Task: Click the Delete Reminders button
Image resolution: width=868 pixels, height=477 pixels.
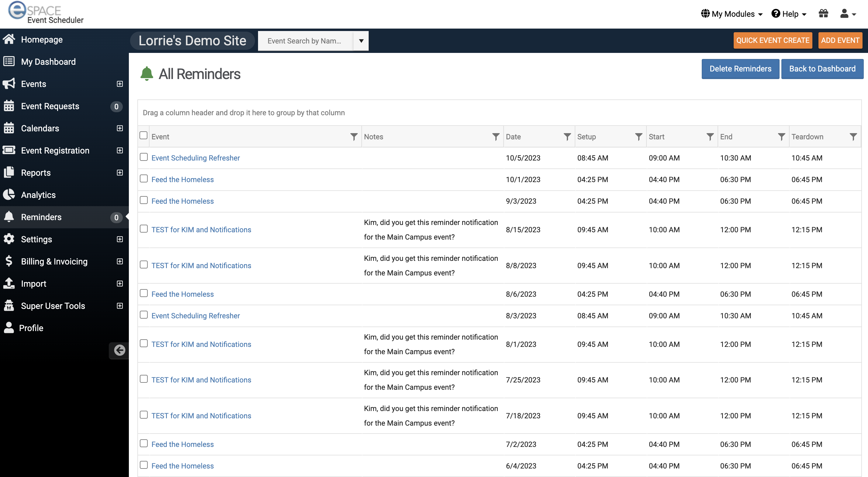Action: tap(740, 69)
